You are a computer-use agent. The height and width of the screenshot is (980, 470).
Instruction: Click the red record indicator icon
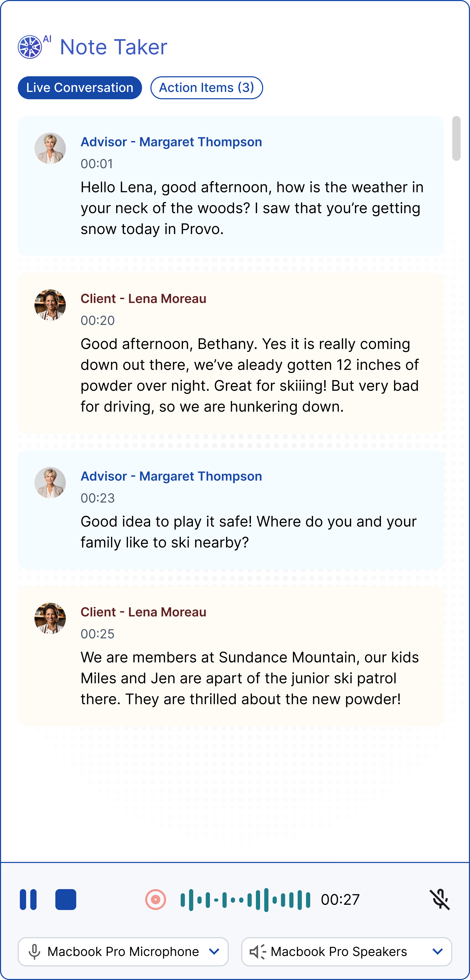(156, 899)
